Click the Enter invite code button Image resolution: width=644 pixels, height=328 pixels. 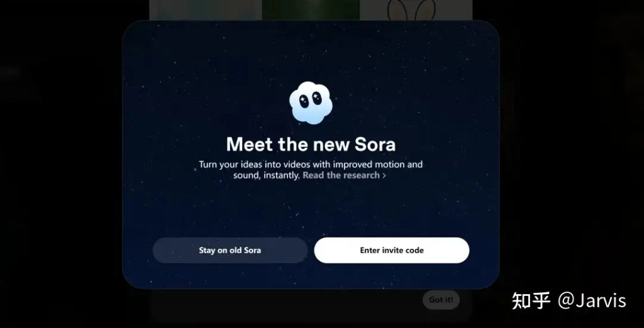(x=392, y=251)
